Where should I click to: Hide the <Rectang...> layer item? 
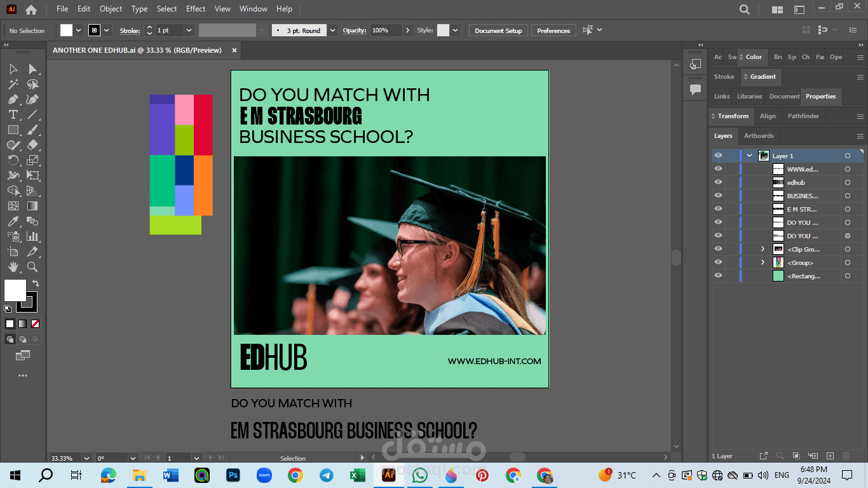[x=718, y=276]
